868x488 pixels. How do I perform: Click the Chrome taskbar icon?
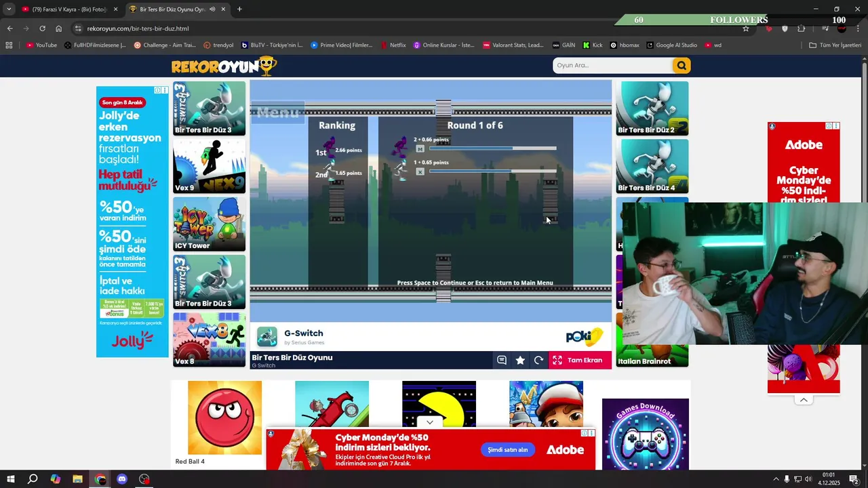(100, 479)
